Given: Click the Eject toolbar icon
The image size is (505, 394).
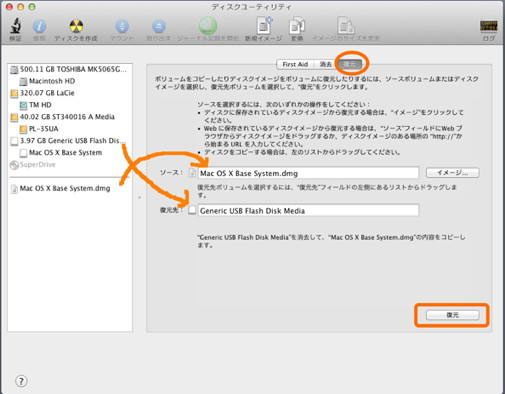Looking at the screenshot, I should coord(159,26).
